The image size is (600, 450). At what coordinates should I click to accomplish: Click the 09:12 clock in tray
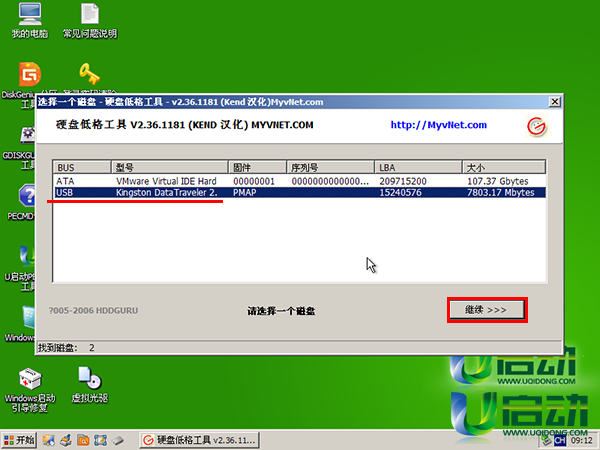(582, 441)
